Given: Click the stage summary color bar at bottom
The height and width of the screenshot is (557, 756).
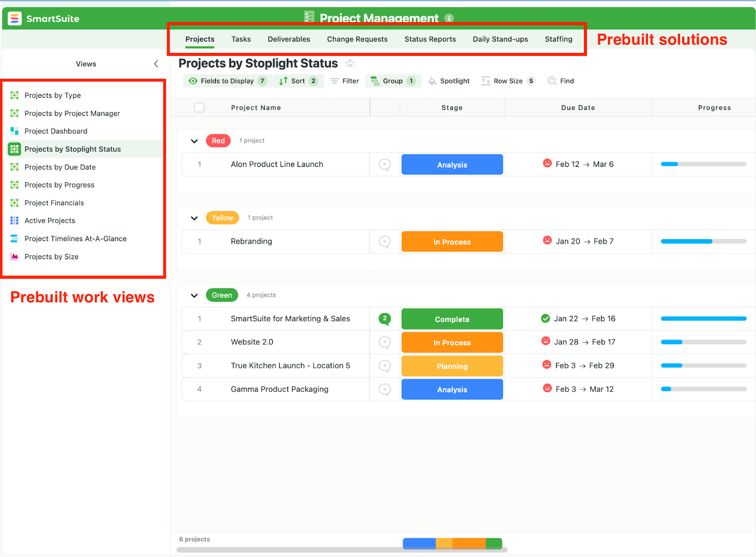Looking at the screenshot, I should pos(452,543).
